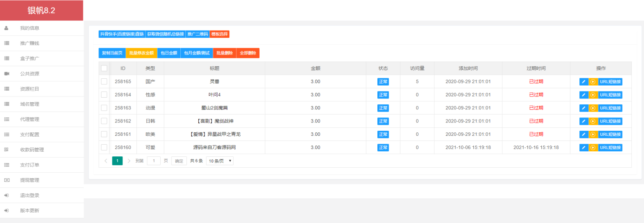Click the orange 全部删除 button
The width and height of the screenshot is (644, 223).
pos(248,53)
